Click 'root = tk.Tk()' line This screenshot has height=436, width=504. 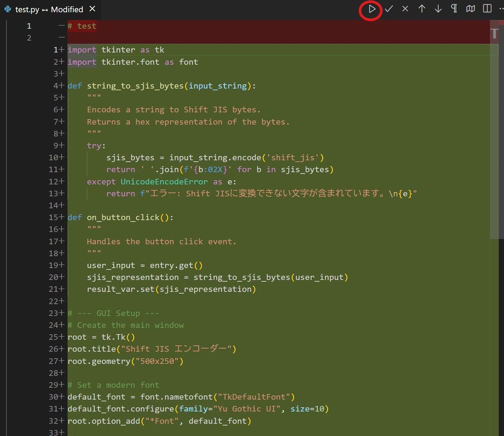(x=101, y=337)
